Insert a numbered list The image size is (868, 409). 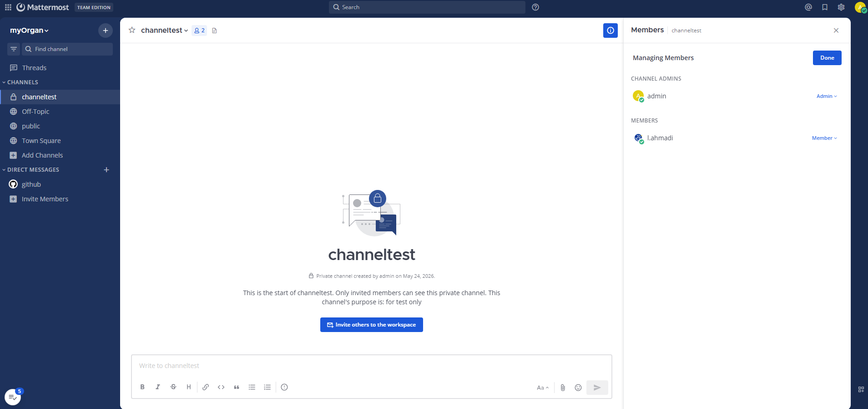point(267,387)
